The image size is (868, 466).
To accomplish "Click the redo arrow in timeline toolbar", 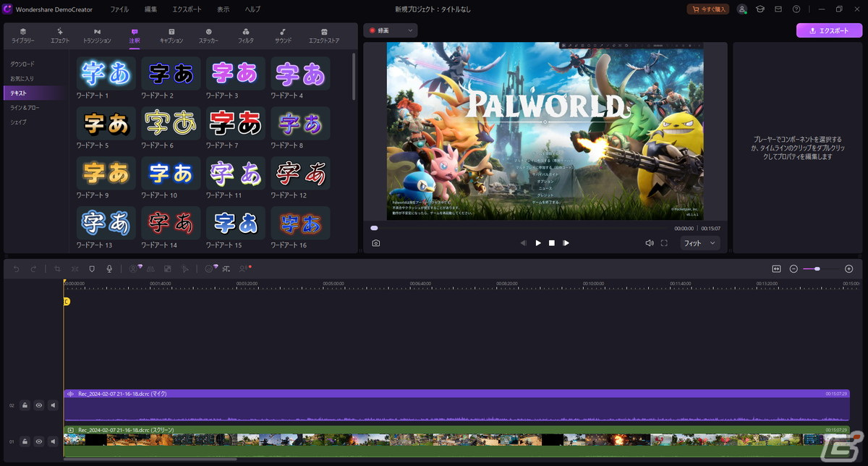I will [33, 268].
